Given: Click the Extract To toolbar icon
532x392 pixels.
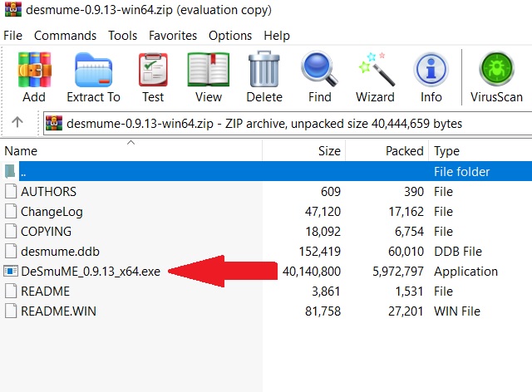Looking at the screenshot, I should click(93, 76).
